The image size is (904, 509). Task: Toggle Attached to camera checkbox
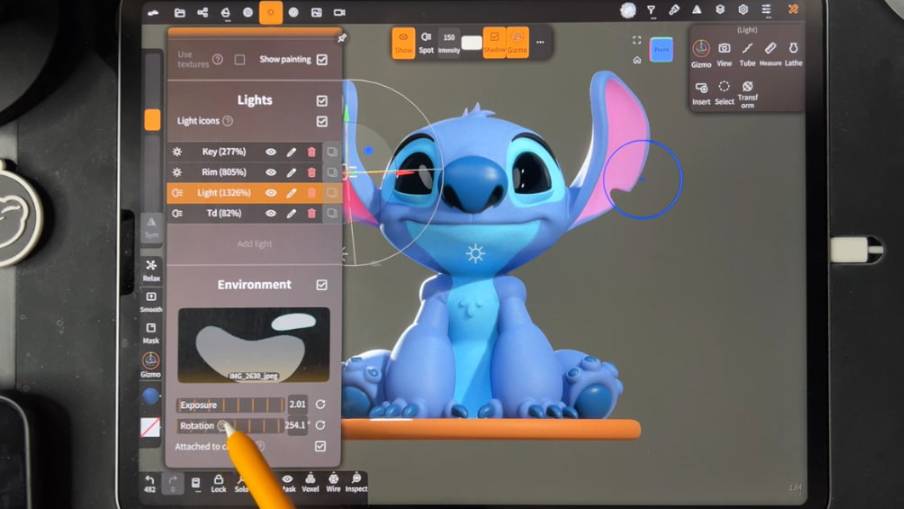coord(321,446)
